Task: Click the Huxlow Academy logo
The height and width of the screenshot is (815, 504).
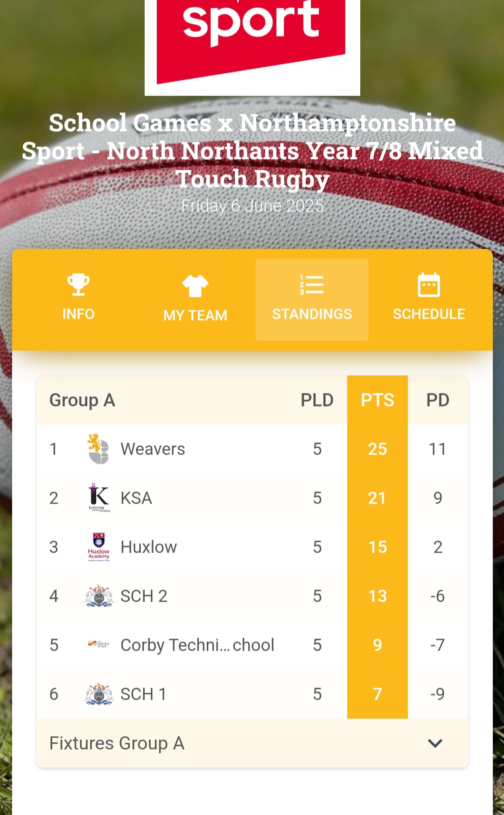Action: tap(99, 547)
